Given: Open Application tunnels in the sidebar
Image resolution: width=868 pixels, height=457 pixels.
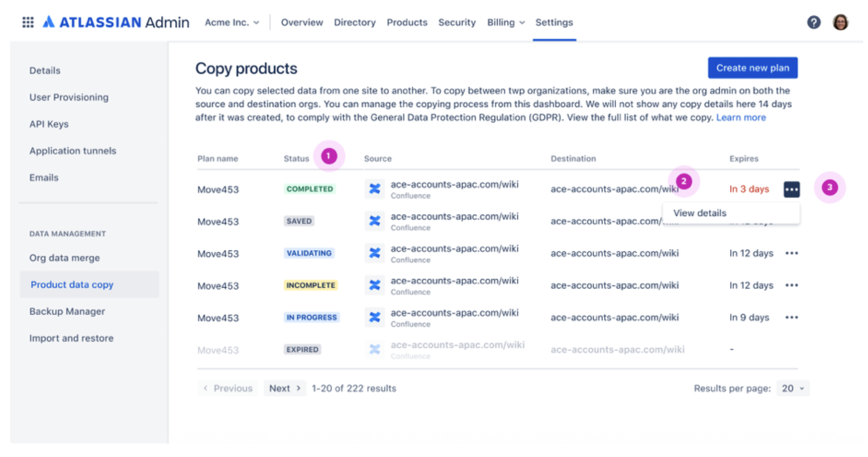Looking at the screenshot, I should pos(73,151).
